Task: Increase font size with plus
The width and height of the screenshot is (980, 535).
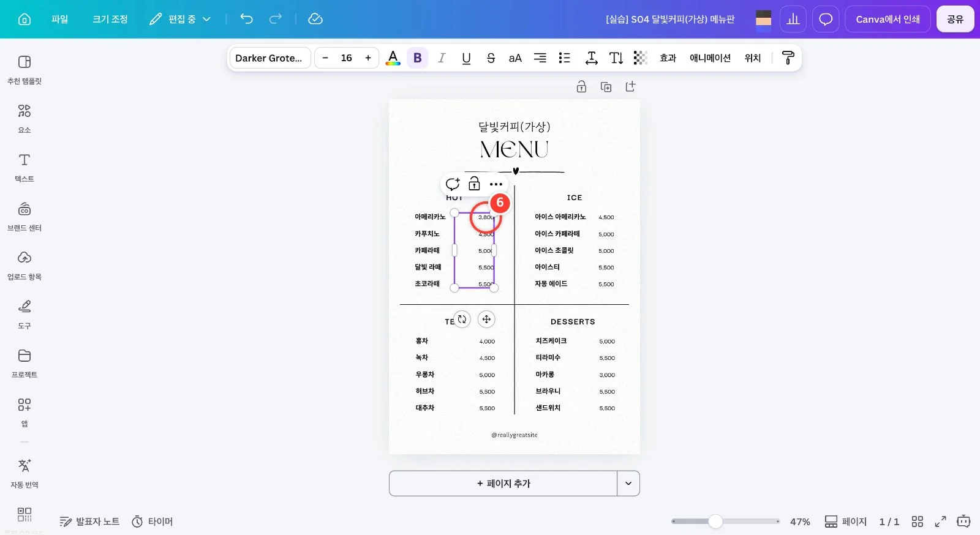Action: coord(368,58)
